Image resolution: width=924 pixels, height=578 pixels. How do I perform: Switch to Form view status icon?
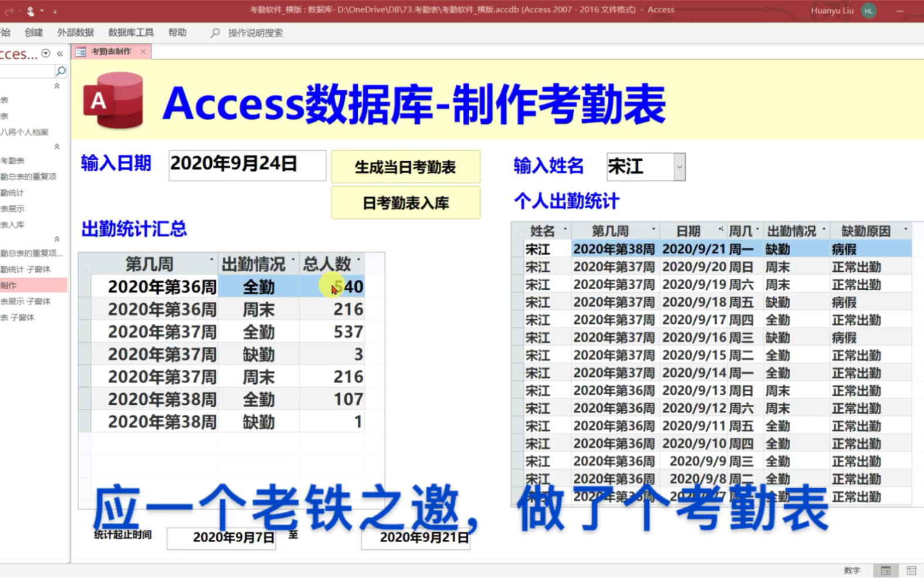coord(885,570)
